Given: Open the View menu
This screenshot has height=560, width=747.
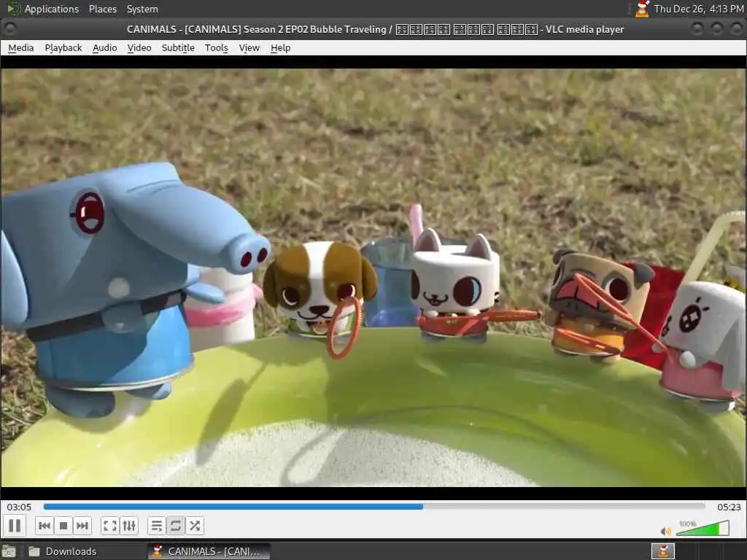Looking at the screenshot, I should [249, 47].
